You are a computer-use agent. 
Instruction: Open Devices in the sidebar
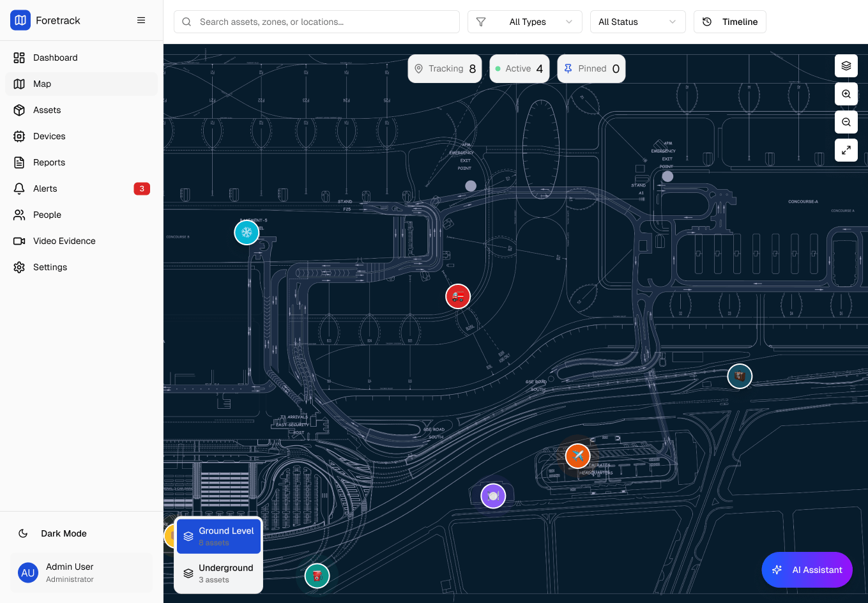81,136
